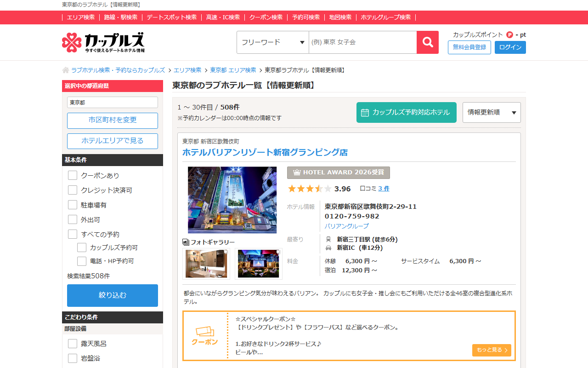Click ホテルエリアで見る button
Viewport: 588px width, 368px height.
113,141
